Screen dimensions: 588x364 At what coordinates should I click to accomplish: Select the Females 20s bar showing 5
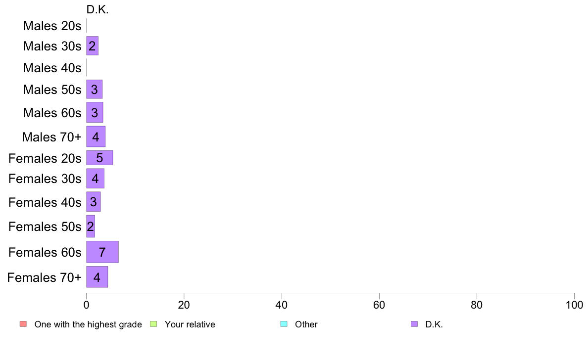point(99,158)
